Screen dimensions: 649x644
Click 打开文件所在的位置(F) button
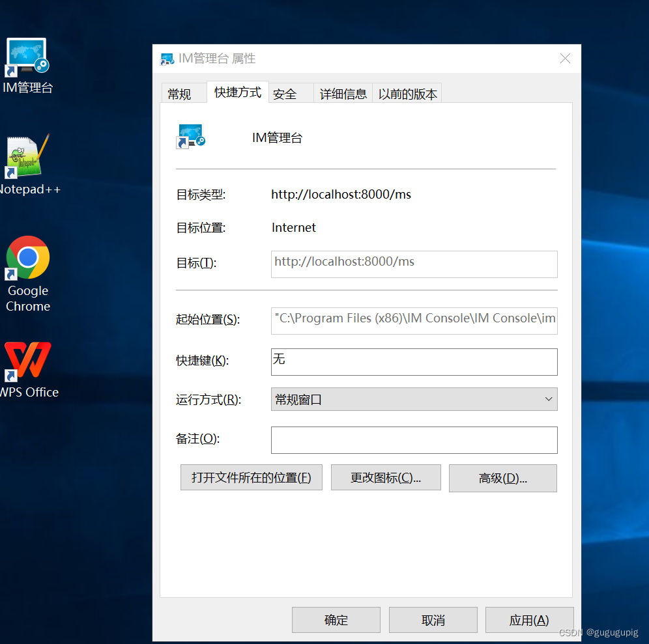(x=252, y=477)
